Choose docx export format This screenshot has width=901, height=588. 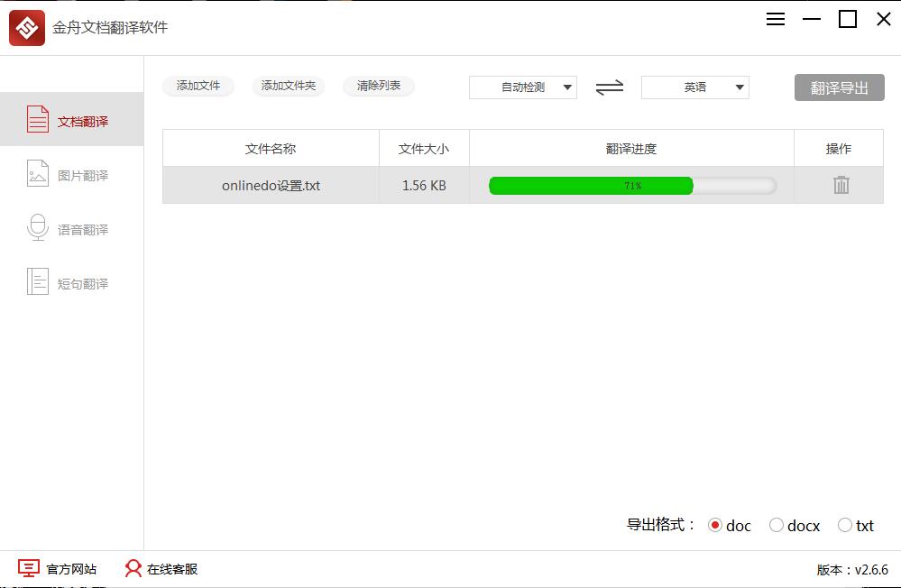(777, 525)
